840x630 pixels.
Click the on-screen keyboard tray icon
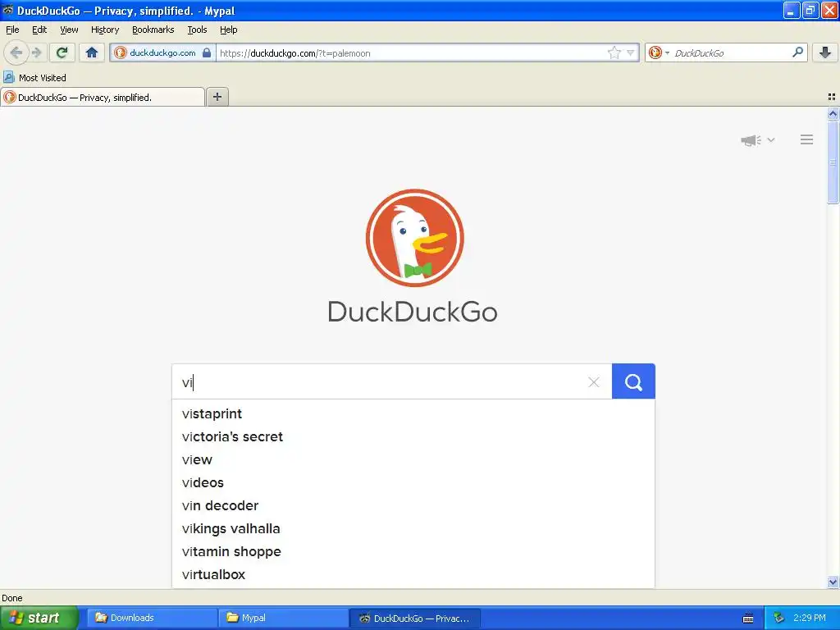click(x=748, y=619)
